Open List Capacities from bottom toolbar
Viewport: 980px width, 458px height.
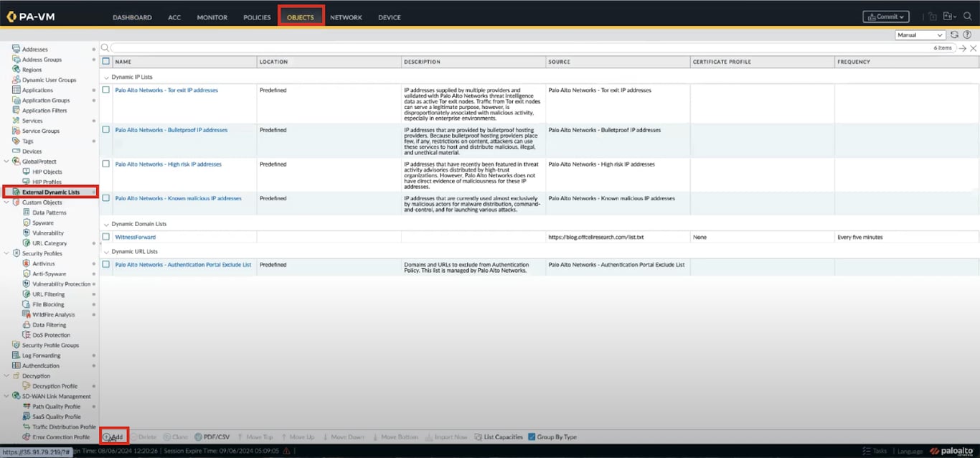point(499,436)
